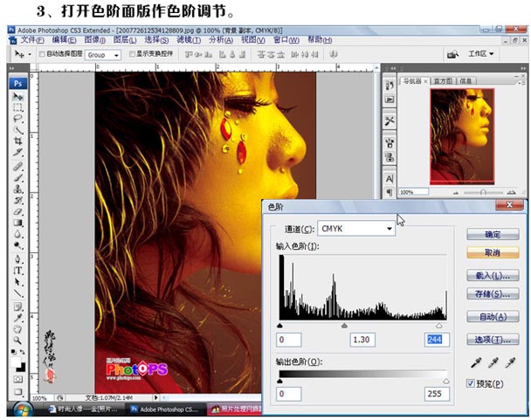Open the 图层(L) menu
The image size is (531, 420).
coord(125,40)
